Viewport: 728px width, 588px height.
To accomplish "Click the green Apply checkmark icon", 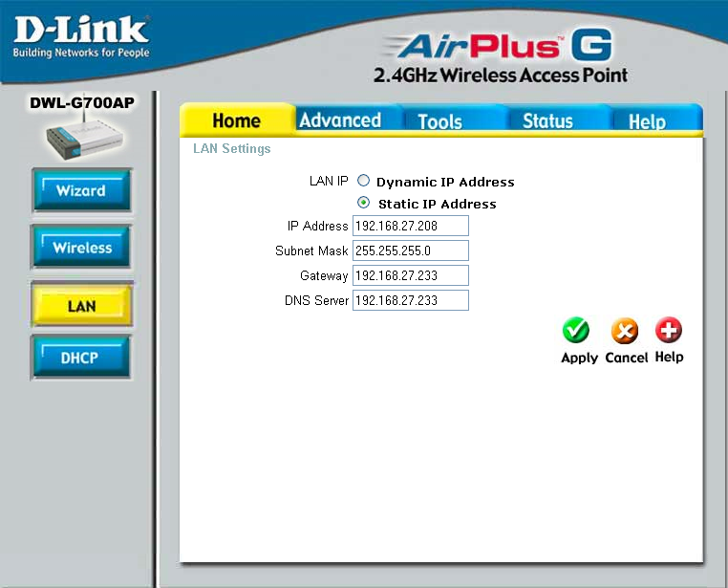I will [576, 330].
